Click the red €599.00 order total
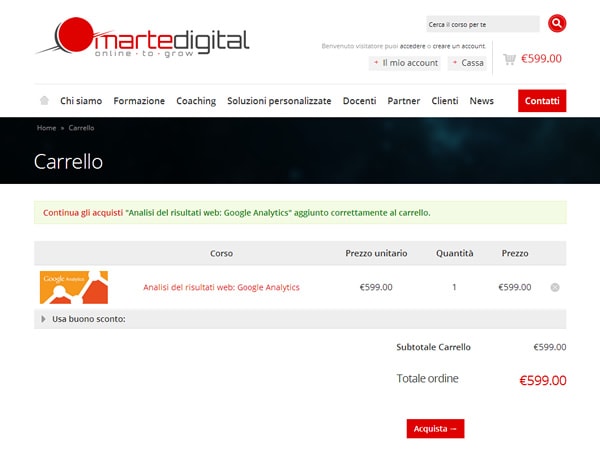This screenshot has width=600, height=450. (x=543, y=381)
